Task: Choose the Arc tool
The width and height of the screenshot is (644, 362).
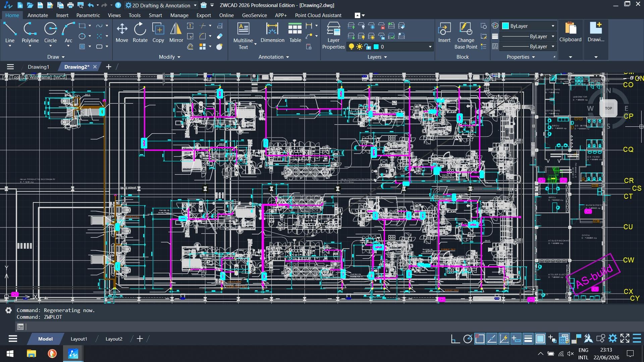Action: [68, 33]
